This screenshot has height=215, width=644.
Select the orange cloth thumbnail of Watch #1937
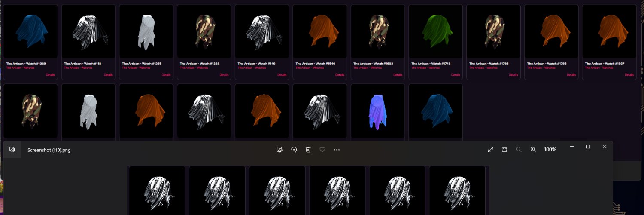click(x=610, y=31)
